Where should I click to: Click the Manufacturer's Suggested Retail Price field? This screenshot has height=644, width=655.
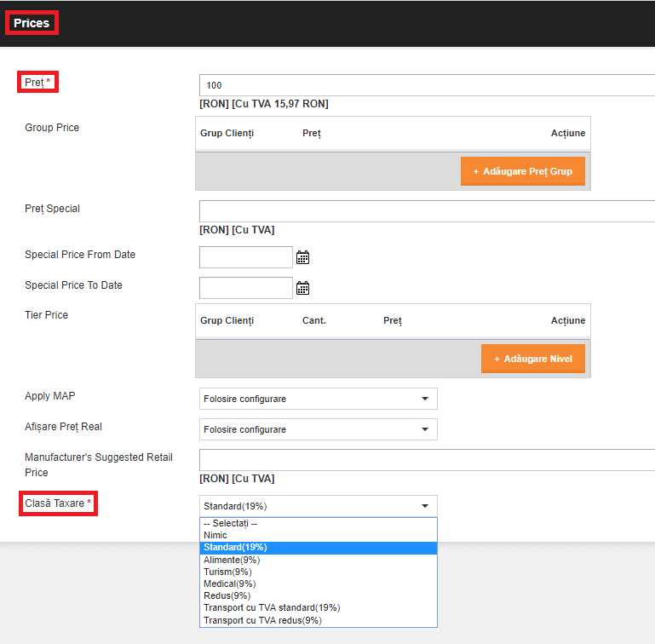[427, 460]
